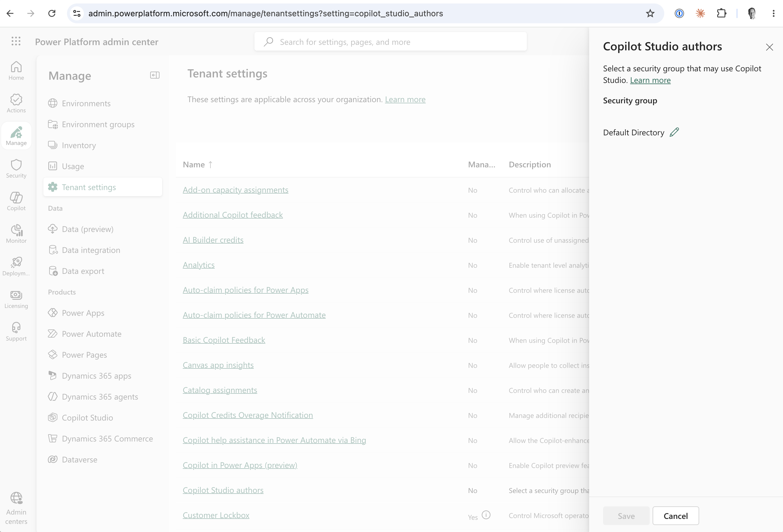
Task: Click the info icon beside Customer Lockbox Yes
Action: click(x=486, y=515)
